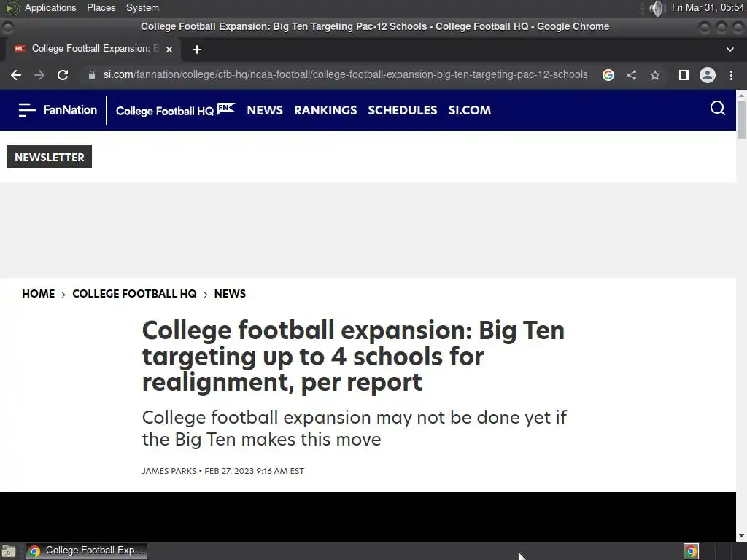Open the SCHEDULES navigation item

403,111
